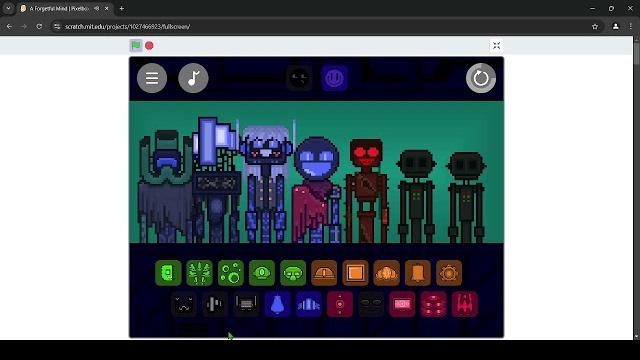Pick the orange dome sound icon
The width and height of the screenshot is (640, 360).
pyautogui.click(x=324, y=273)
